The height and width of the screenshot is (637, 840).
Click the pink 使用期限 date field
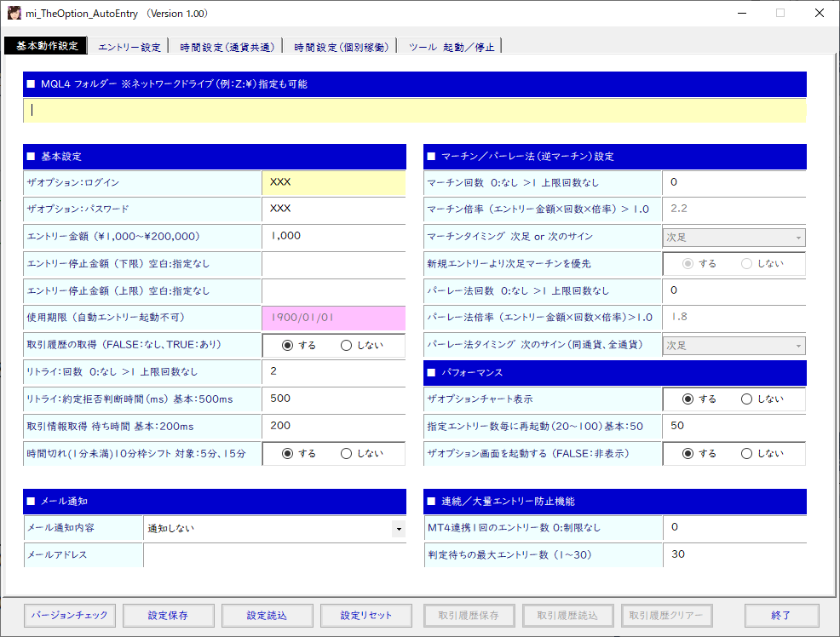[x=333, y=318]
